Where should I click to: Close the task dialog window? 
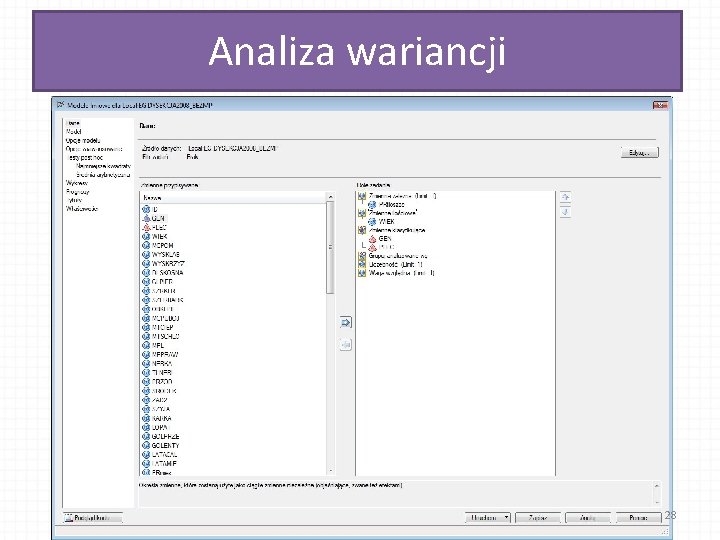tap(660, 105)
